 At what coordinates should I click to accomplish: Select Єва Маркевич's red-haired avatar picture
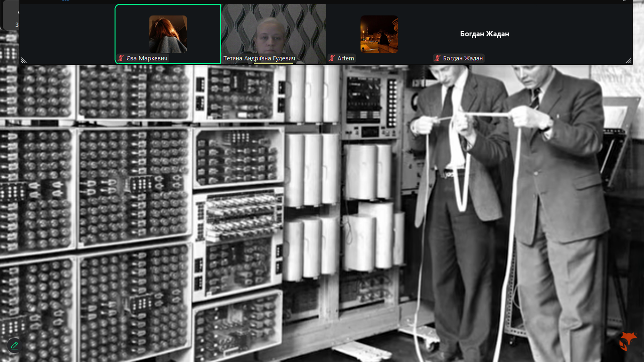[x=168, y=34]
